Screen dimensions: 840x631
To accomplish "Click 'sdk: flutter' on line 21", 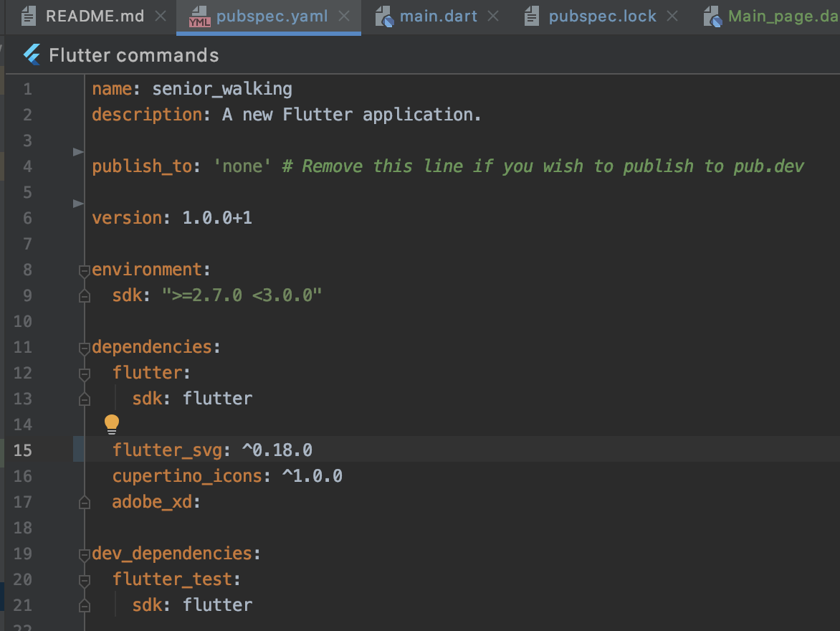I will pyautogui.click(x=192, y=604).
